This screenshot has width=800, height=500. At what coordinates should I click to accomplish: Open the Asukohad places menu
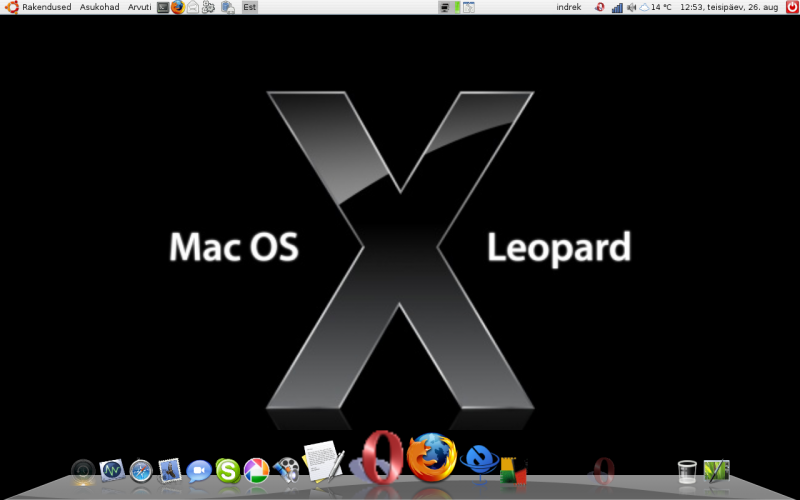[99, 7]
